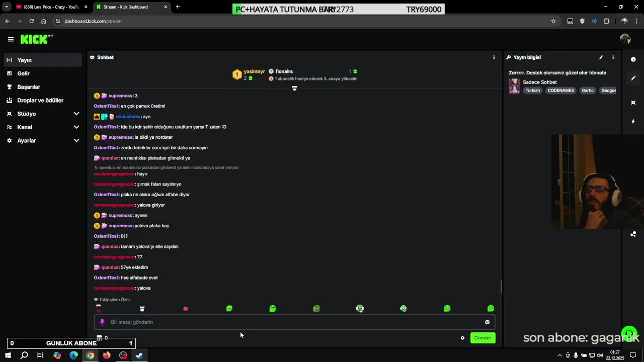Viewport: 644px width, 362px height.
Task: Open Windows notification center
Action: (633, 355)
